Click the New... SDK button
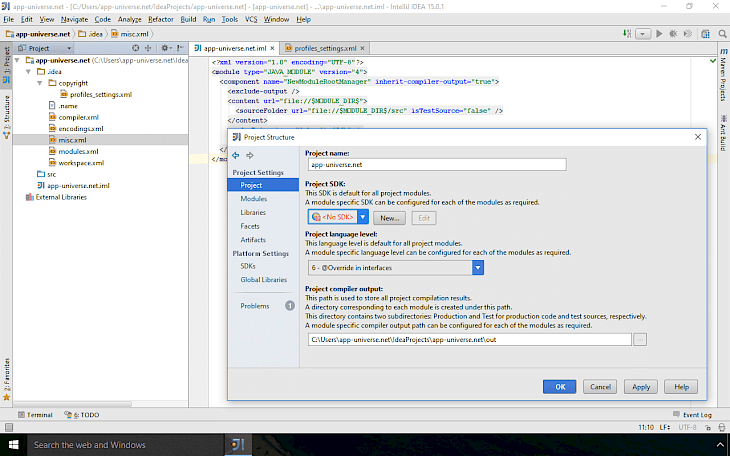The image size is (730, 456). [x=389, y=218]
